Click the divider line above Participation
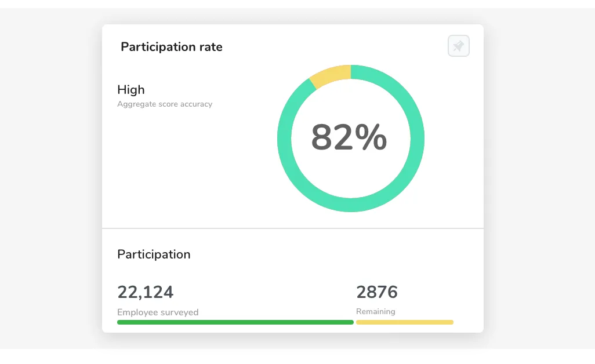 point(293,228)
